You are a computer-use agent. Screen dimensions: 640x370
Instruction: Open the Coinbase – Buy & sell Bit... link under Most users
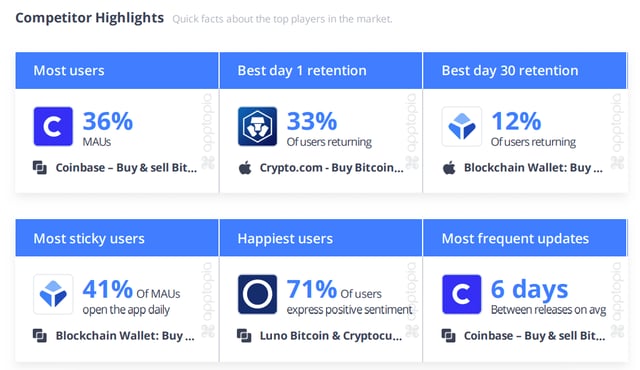coord(126,168)
